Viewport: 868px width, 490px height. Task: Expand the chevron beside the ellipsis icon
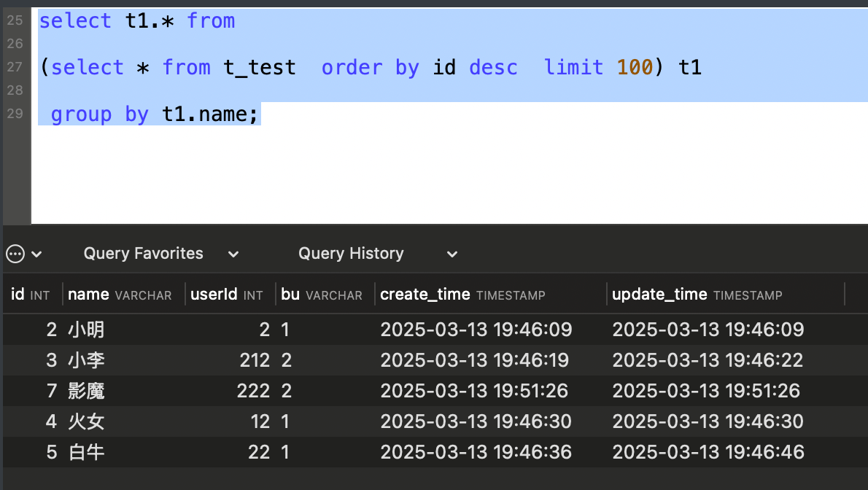point(36,254)
